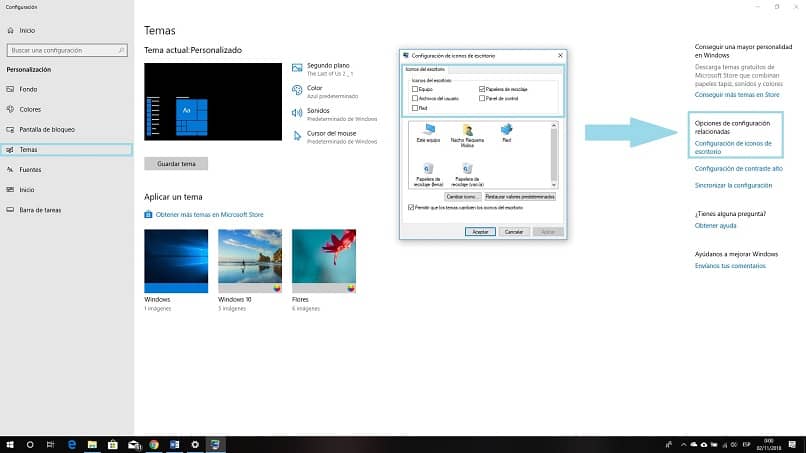The height and width of the screenshot is (453, 806).
Task: Open the Sonidos speaker icon
Action: [x=297, y=113]
